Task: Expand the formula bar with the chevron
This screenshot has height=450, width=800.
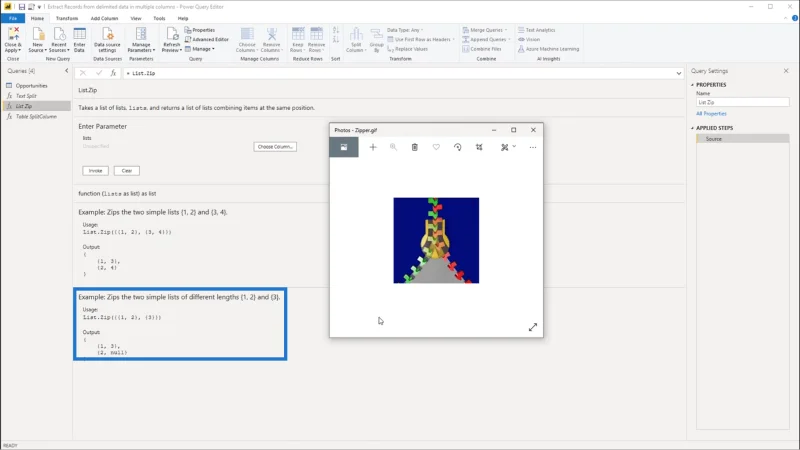Action: pyautogui.click(x=679, y=73)
